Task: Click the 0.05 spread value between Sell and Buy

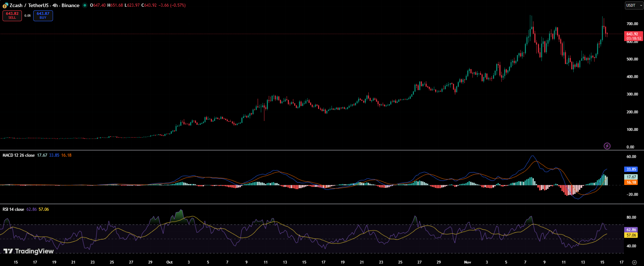Action: (28, 16)
